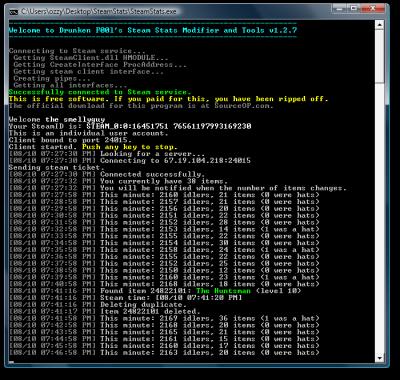The height and width of the screenshot is (380, 400).
Task: Click the 07:38:58 PM log line
Action: (x=164, y=270)
